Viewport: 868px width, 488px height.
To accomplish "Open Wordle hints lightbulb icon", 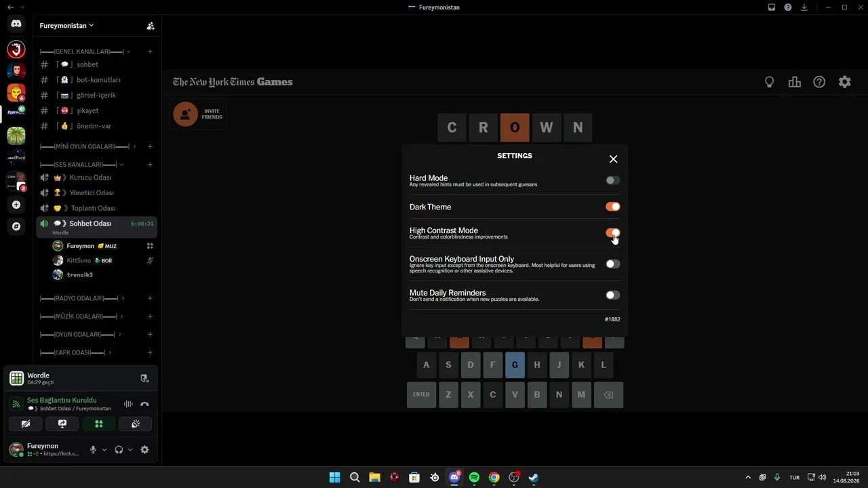I will coord(770,82).
